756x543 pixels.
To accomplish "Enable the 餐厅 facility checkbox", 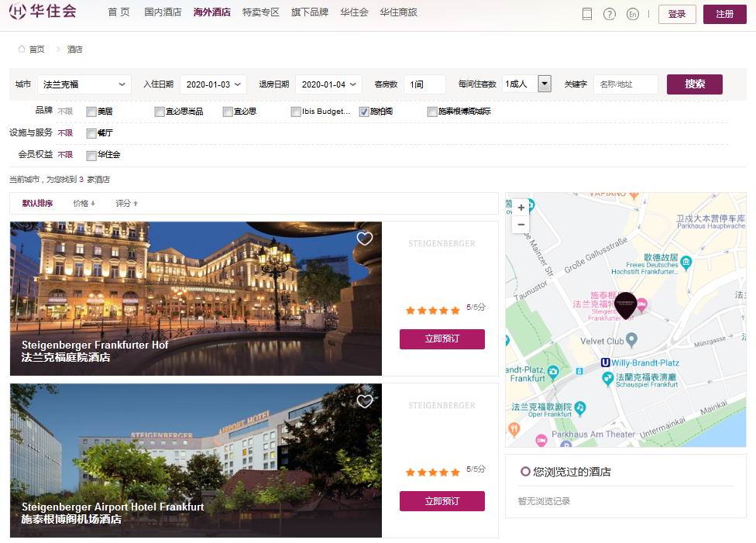I will point(91,133).
